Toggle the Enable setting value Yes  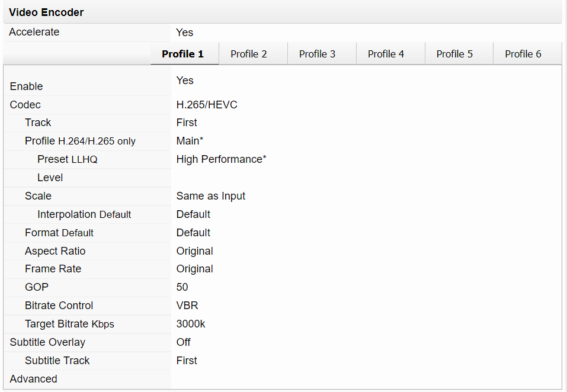pyautogui.click(x=185, y=81)
